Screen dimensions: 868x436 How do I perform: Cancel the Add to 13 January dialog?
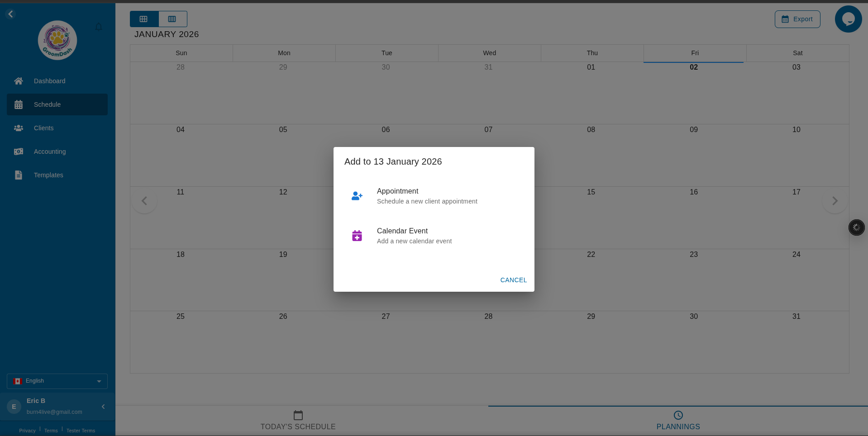pyautogui.click(x=513, y=280)
